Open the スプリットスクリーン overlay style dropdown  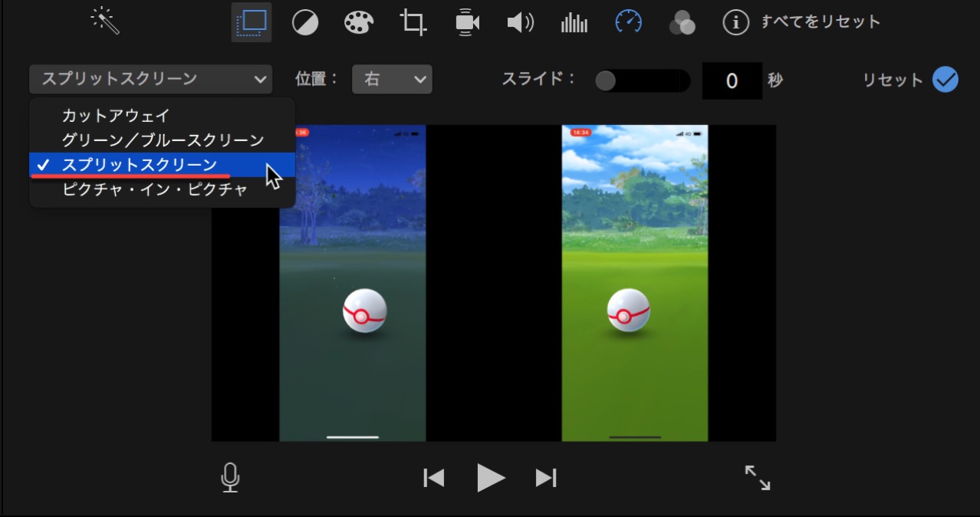(150, 79)
